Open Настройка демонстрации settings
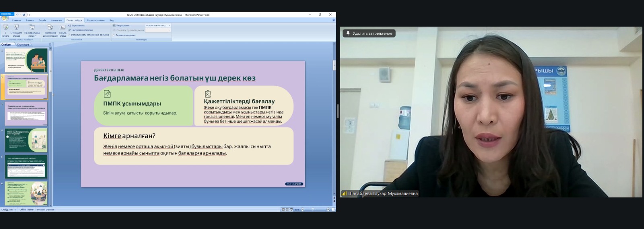644x229 pixels. (x=50, y=31)
